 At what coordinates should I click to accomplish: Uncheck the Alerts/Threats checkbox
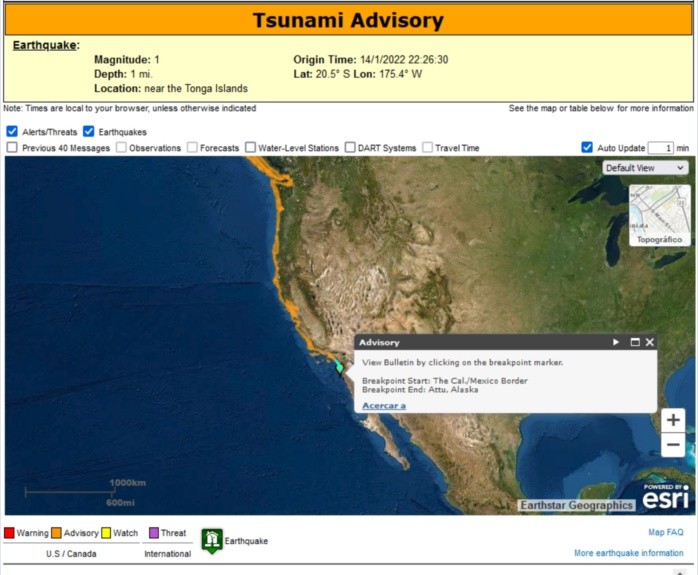12,131
